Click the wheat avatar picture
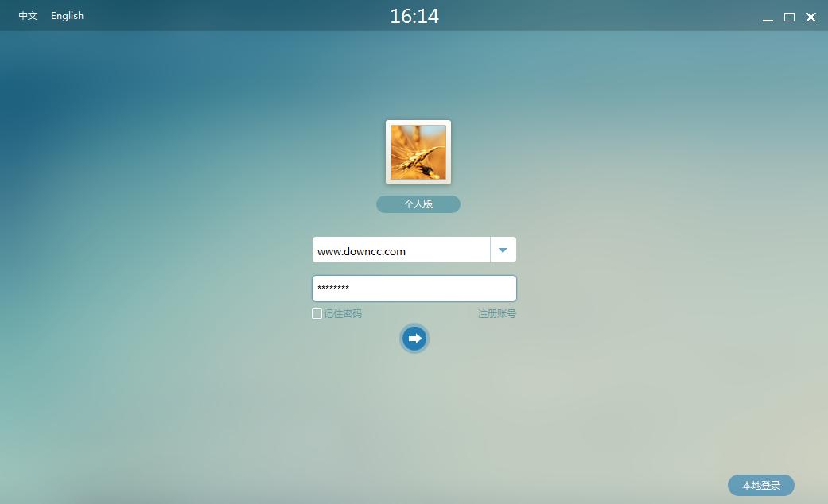The width and height of the screenshot is (828, 504). 418,152
